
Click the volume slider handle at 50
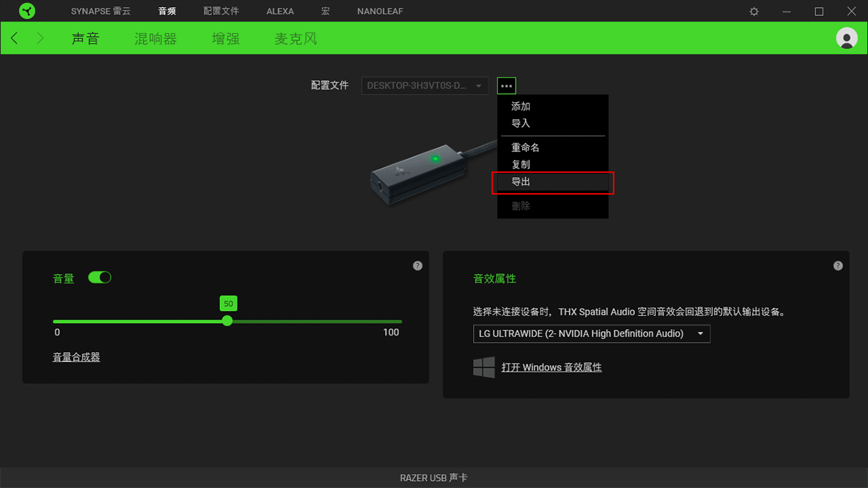click(228, 321)
